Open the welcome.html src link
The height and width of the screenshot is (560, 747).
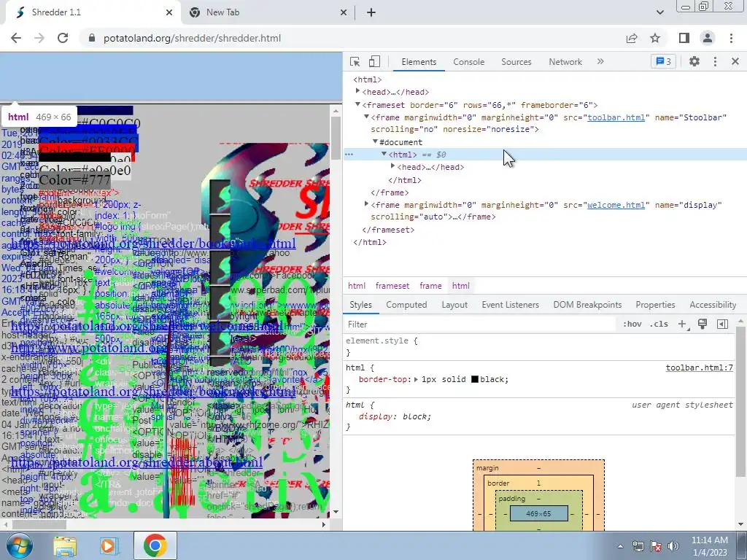(x=616, y=205)
